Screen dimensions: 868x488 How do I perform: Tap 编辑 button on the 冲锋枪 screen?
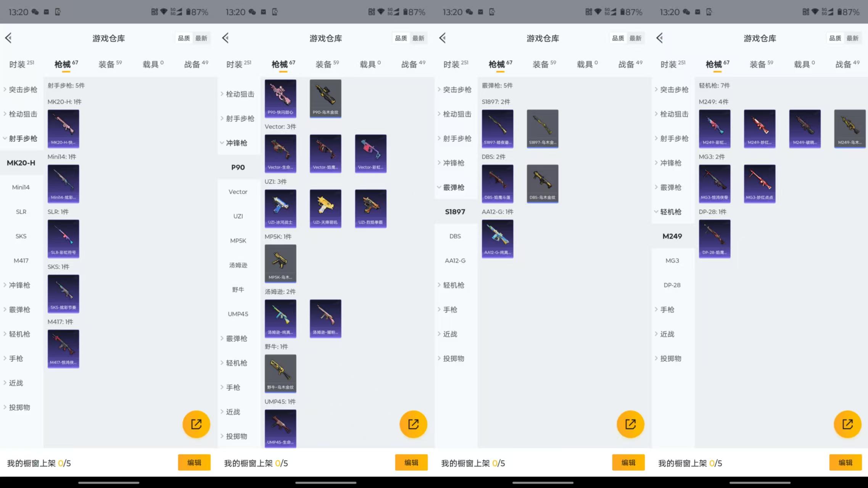coord(411,462)
